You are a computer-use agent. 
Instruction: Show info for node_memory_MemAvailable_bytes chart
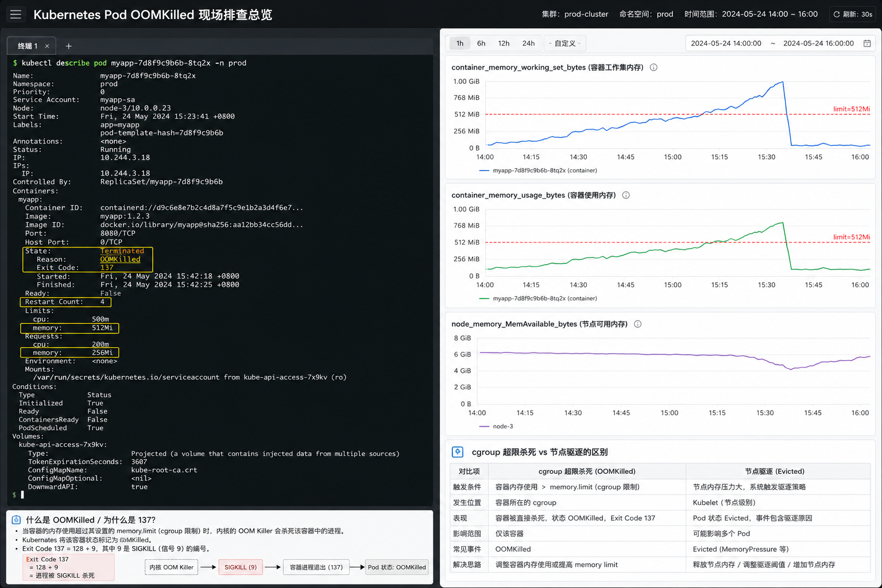637,324
